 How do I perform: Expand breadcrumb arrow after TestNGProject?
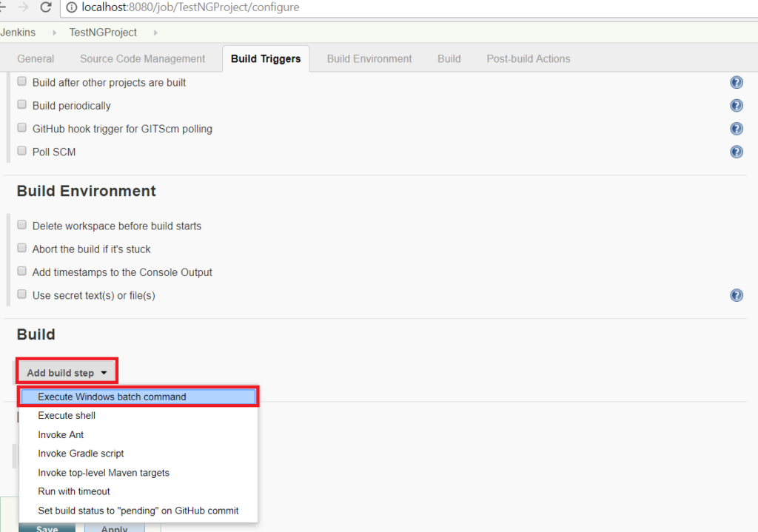155,33
